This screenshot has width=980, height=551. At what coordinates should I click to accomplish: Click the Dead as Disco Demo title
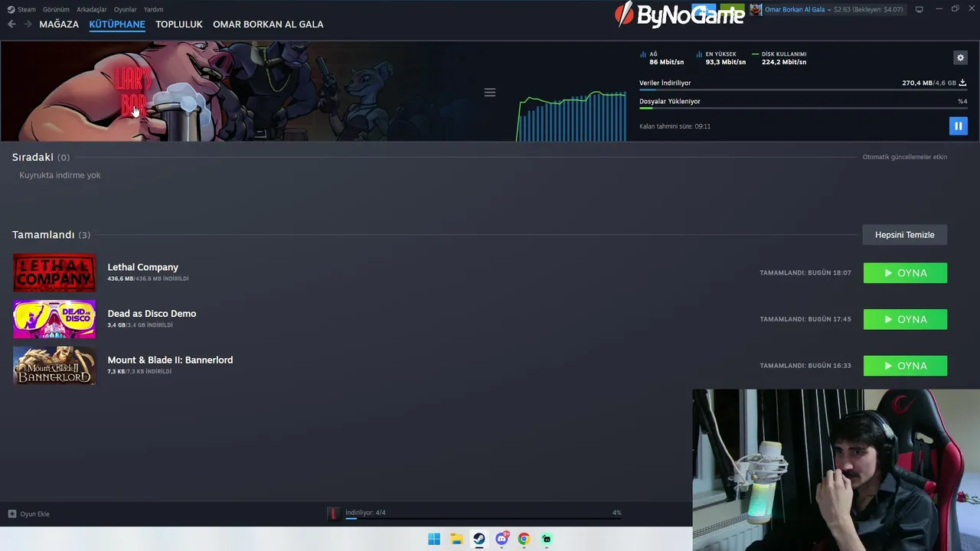point(152,314)
